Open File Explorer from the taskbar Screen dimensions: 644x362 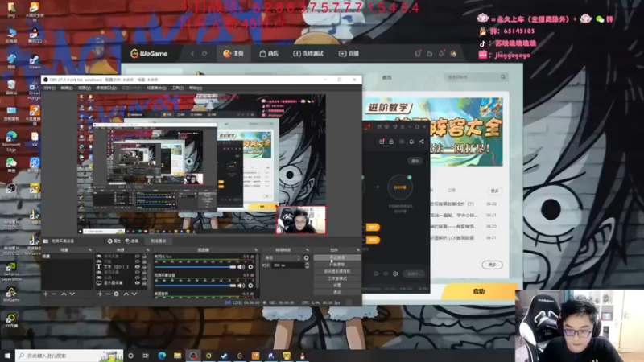pyautogui.click(x=177, y=356)
